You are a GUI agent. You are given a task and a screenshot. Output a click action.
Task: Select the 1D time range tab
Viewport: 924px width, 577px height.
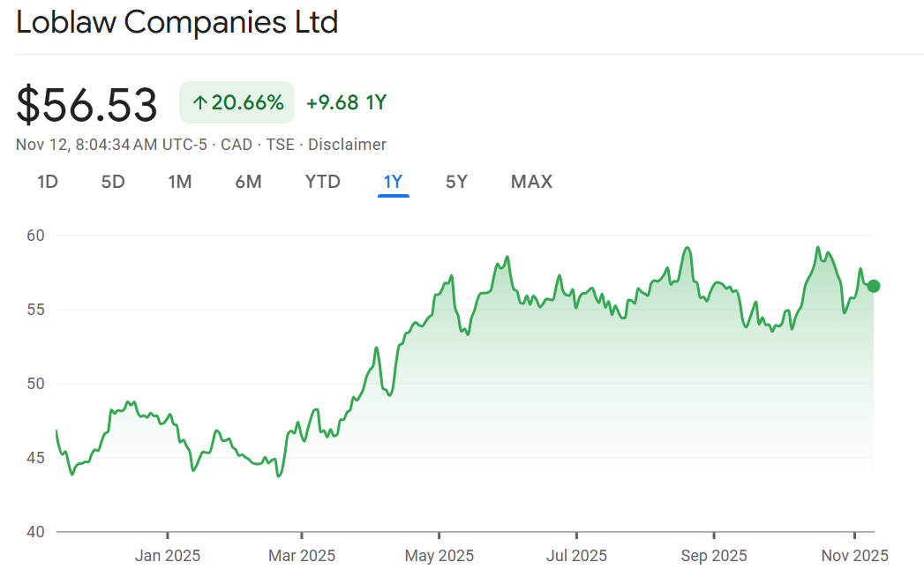coord(48,182)
